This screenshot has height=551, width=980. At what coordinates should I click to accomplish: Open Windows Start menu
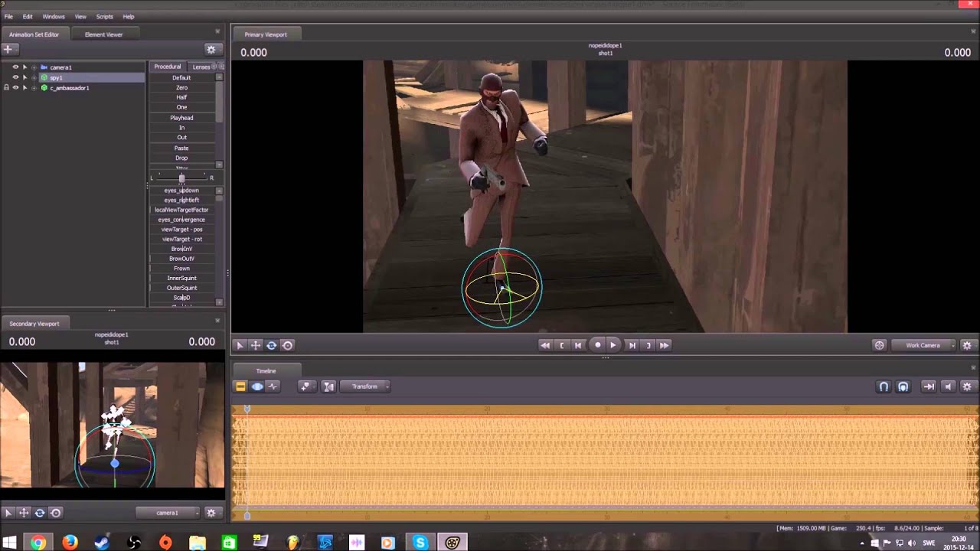(x=10, y=543)
